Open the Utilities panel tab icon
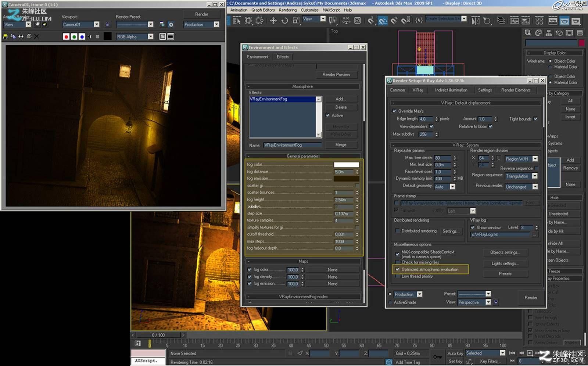Viewport: 588px width, 366px height. [x=580, y=33]
